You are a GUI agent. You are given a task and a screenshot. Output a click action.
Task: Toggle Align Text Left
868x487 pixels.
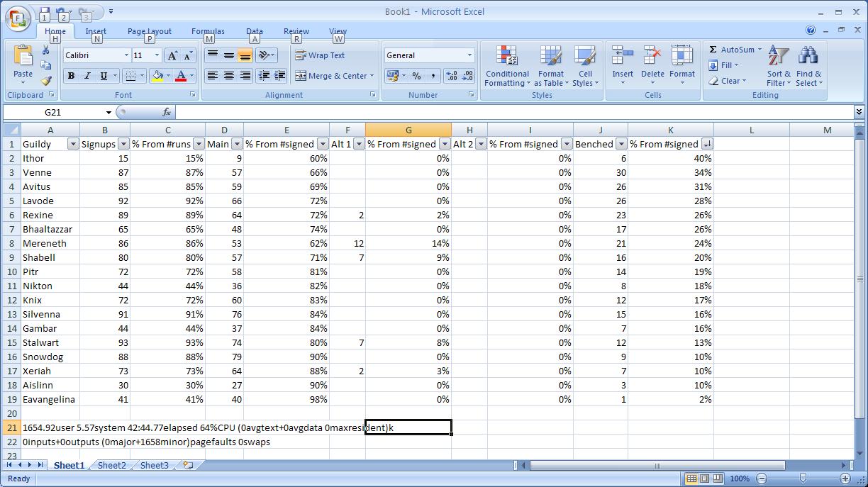click(x=212, y=76)
